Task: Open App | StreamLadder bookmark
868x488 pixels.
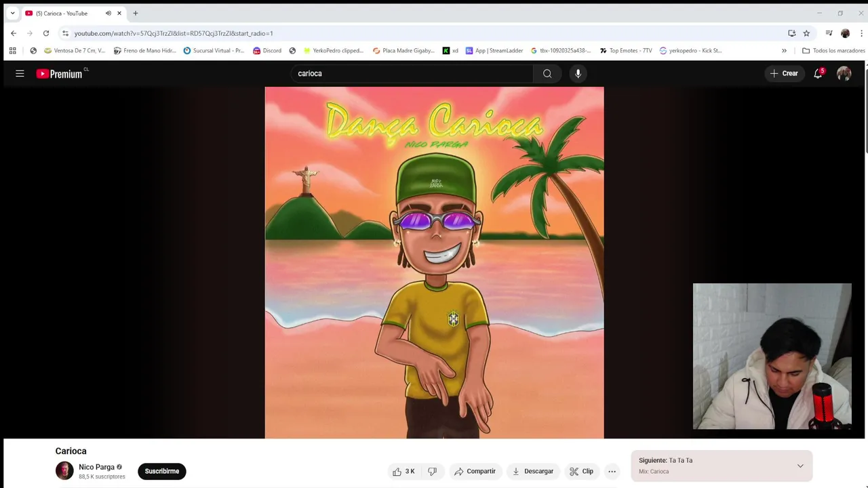Action: point(494,50)
